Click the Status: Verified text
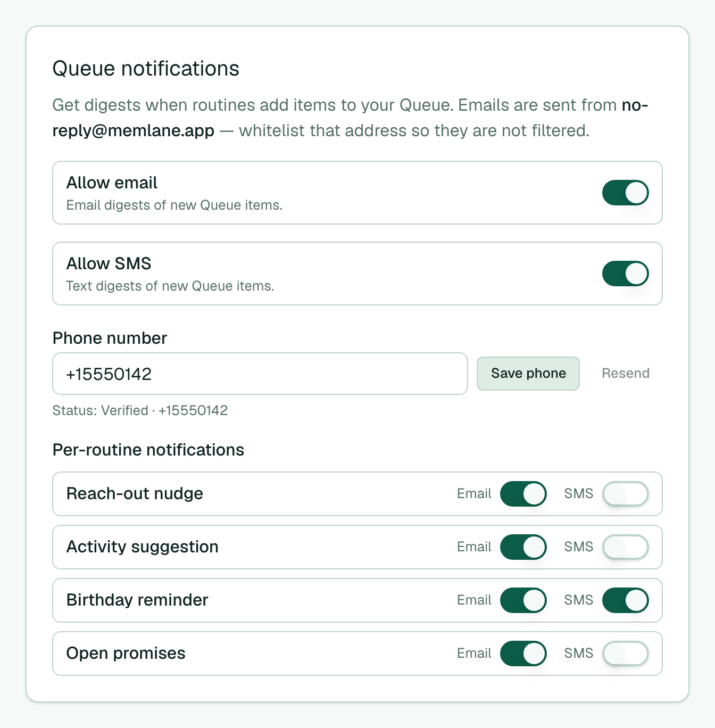Viewport: 715px width, 728px height. tap(100, 410)
